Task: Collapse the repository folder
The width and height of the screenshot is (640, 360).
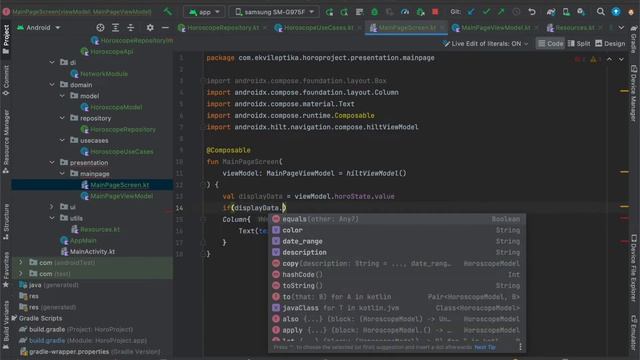Action: pyautogui.click(x=62, y=118)
